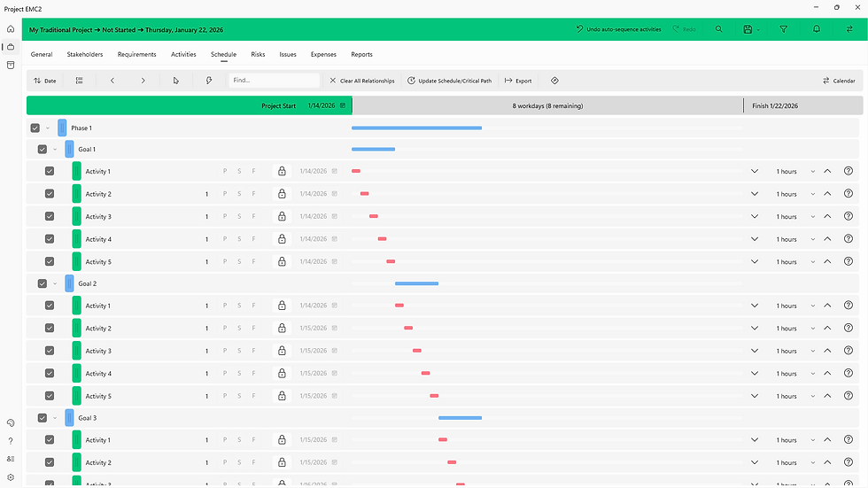
Task: Switch to the Activities tab
Action: click(184, 54)
